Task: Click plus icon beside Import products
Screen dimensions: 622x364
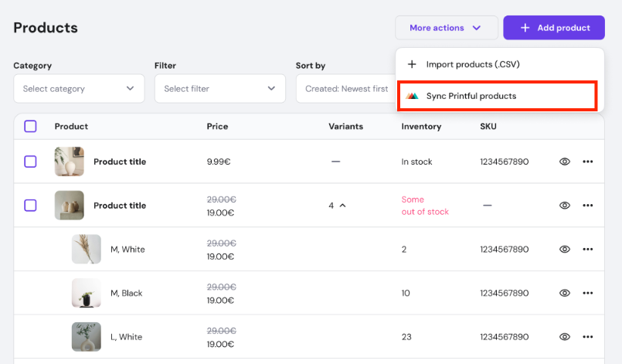Action: (412, 64)
